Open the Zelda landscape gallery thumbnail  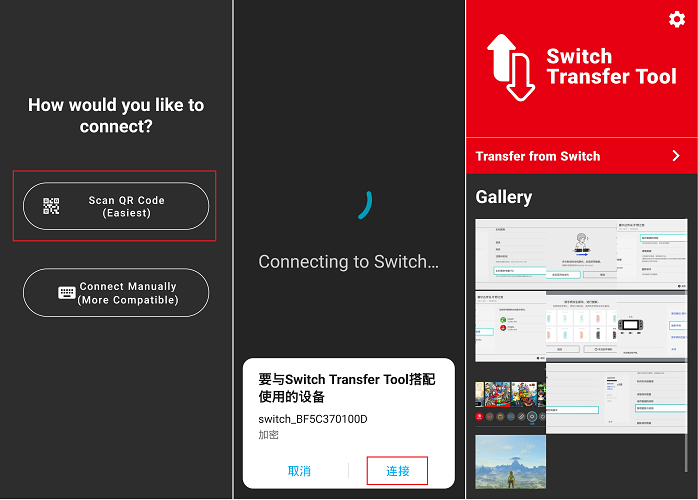(510, 462)
